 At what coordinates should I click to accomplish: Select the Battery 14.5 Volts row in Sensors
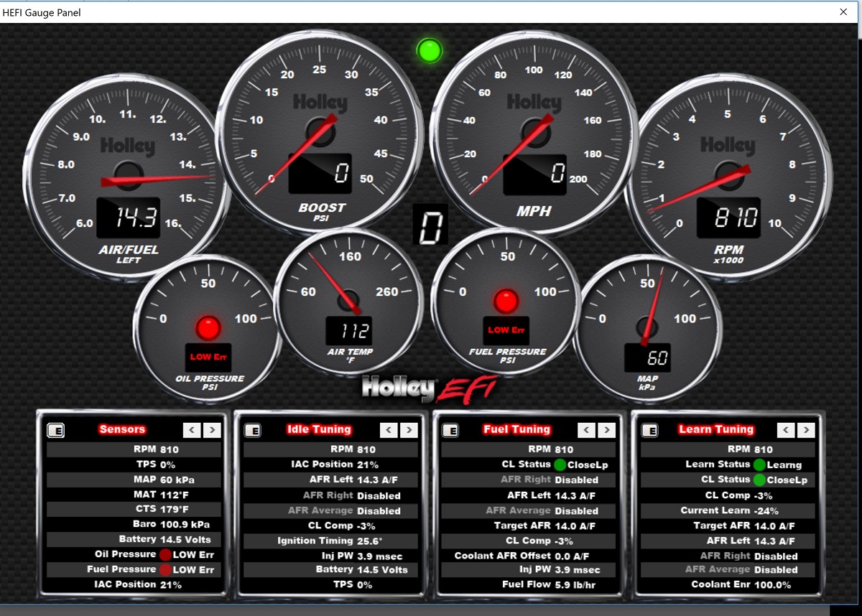point(134,540)
